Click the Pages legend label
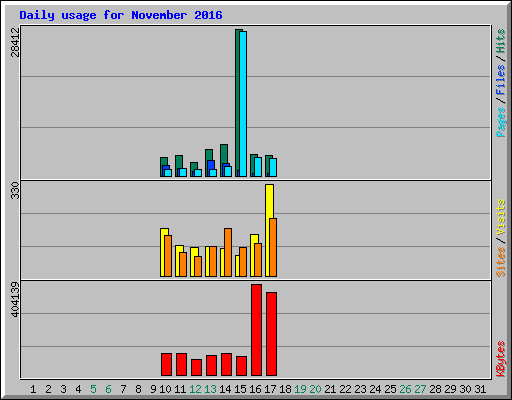Viewport: 512px width, 400px height. tap(501, 122)
